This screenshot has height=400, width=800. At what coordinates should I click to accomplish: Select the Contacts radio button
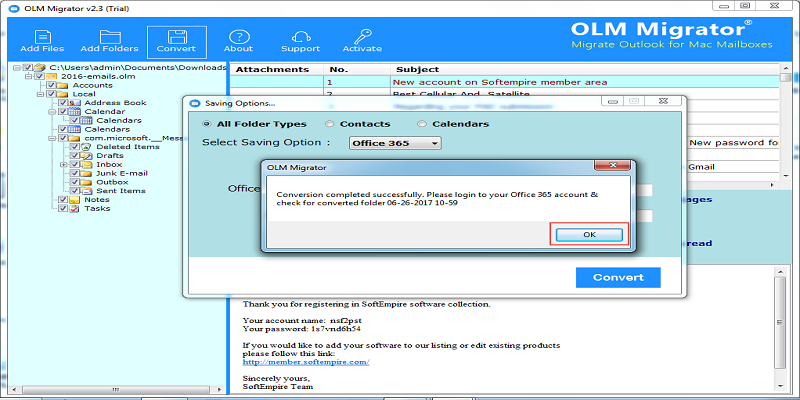tap(330, 124)
